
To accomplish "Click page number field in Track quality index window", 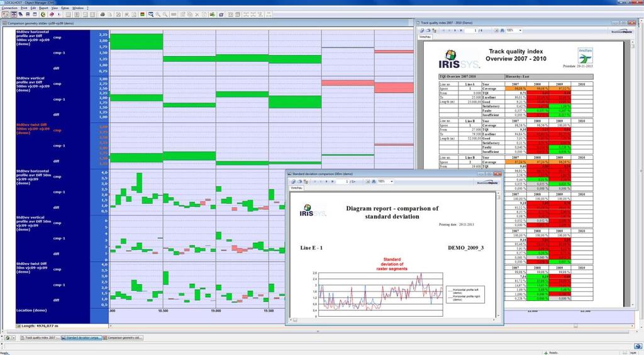I will (x=472, y=30).
